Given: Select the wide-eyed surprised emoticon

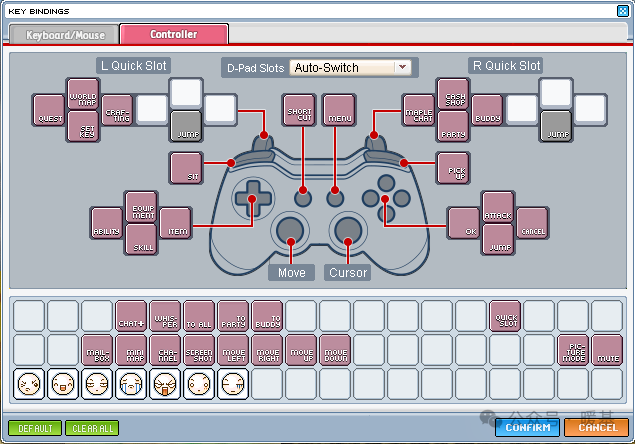Looking at the screenshot, I should 199,384.
